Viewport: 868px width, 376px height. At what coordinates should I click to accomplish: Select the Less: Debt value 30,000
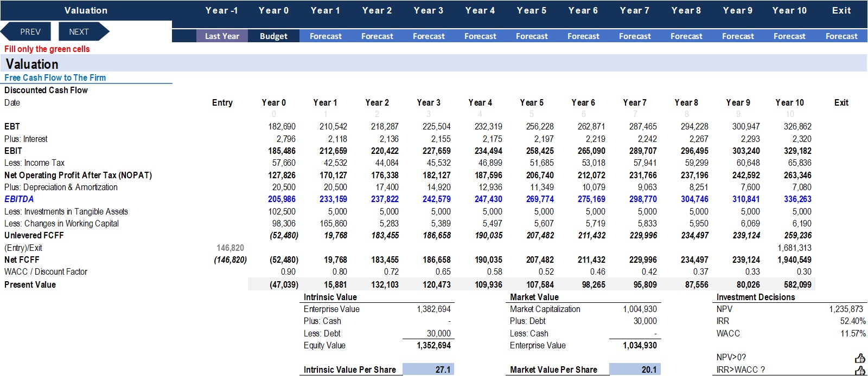pyautogui.click(x=438, y=333)
